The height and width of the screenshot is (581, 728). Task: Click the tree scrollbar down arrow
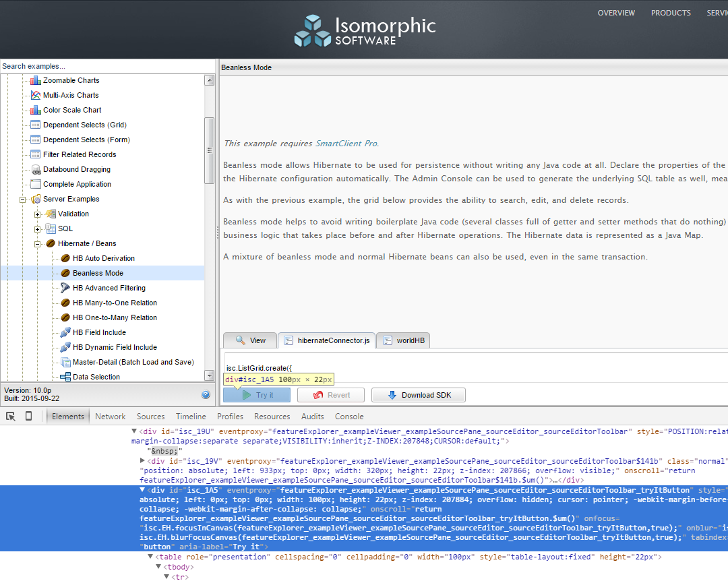210,375
